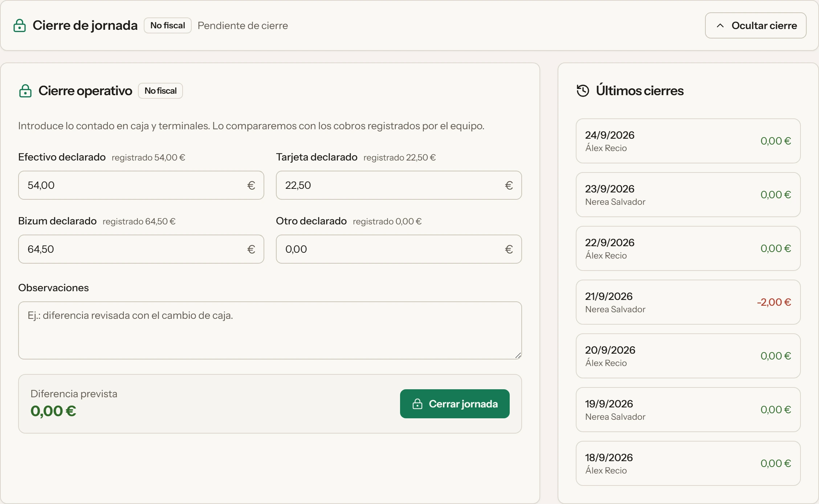
Task: Click the Bizum declarado label
Action: [57, 221]
